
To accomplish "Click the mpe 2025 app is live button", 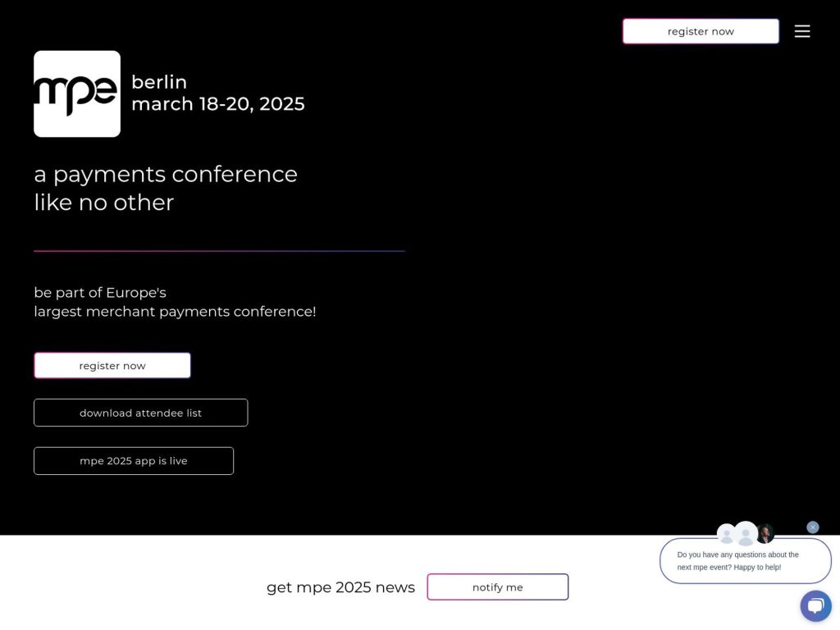I will (134, 460).
